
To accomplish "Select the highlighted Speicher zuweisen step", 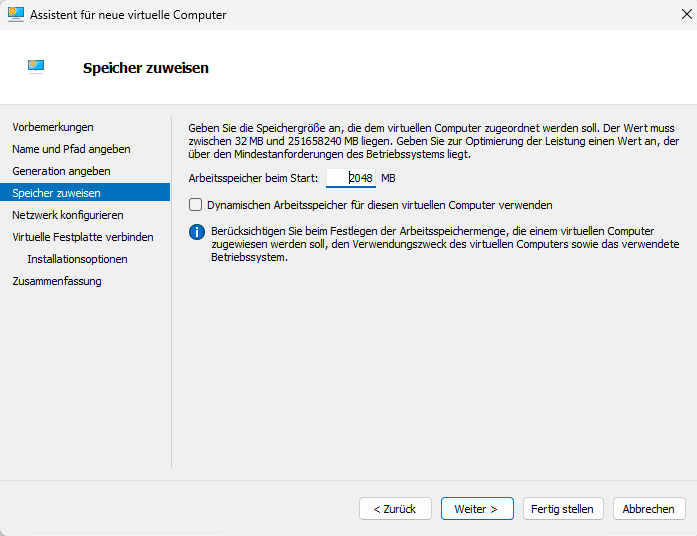I will point(56,193).
